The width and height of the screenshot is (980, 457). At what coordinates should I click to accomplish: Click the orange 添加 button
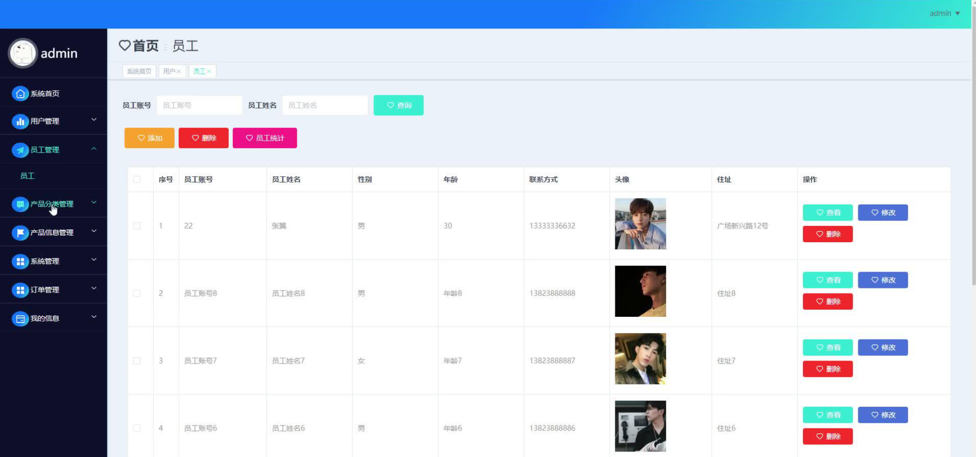(149, 138)
